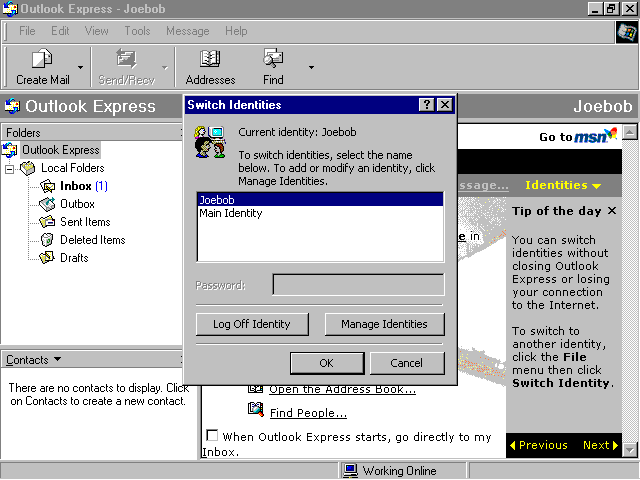Enable go directly to Inbox checkbox
640x480 pixels.
pyautogui.click(x=212, y=436)
